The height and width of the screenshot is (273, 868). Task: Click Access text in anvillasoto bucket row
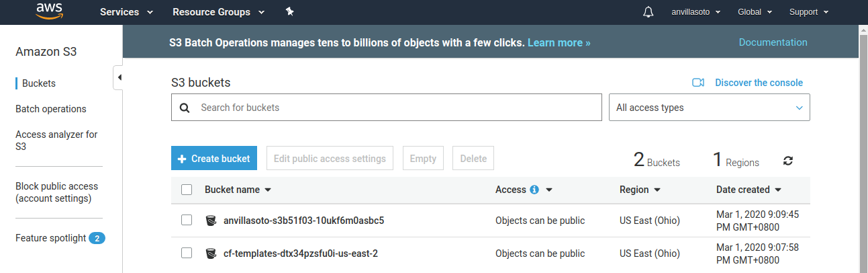point(540,221)
